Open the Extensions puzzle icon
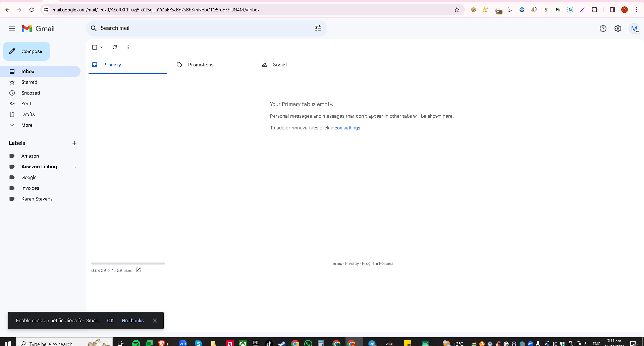This screenshot has height=346, width=644. [595, 10]
